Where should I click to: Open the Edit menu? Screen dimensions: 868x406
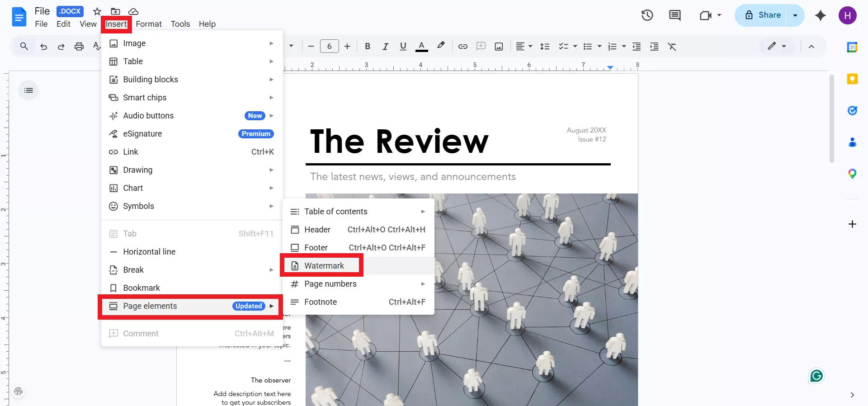63,24
